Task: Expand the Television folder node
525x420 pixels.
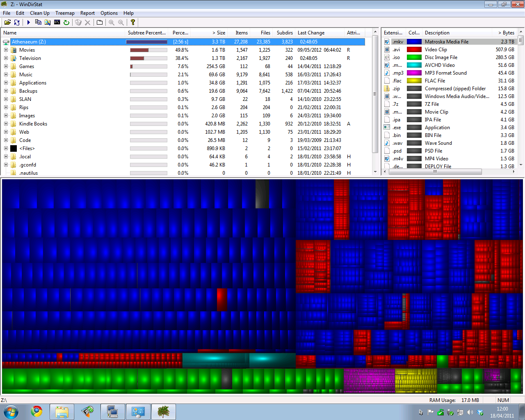Action: [x=6, y=58]
